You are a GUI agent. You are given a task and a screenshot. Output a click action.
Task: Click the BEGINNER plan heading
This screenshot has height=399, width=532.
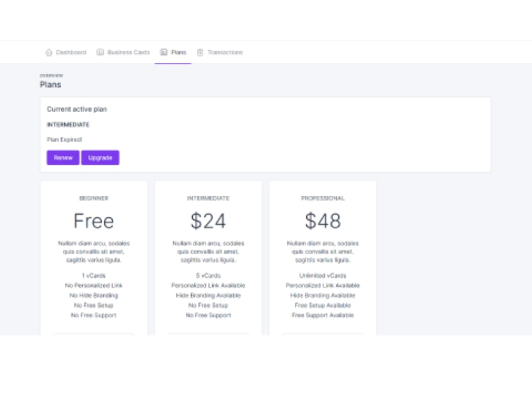(94, 198)
